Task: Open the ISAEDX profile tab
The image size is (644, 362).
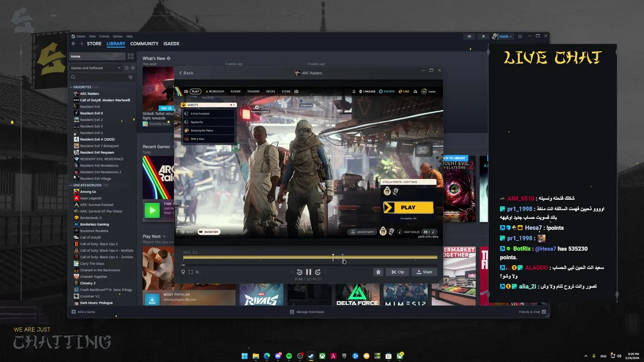Action: tap(172, 44)
